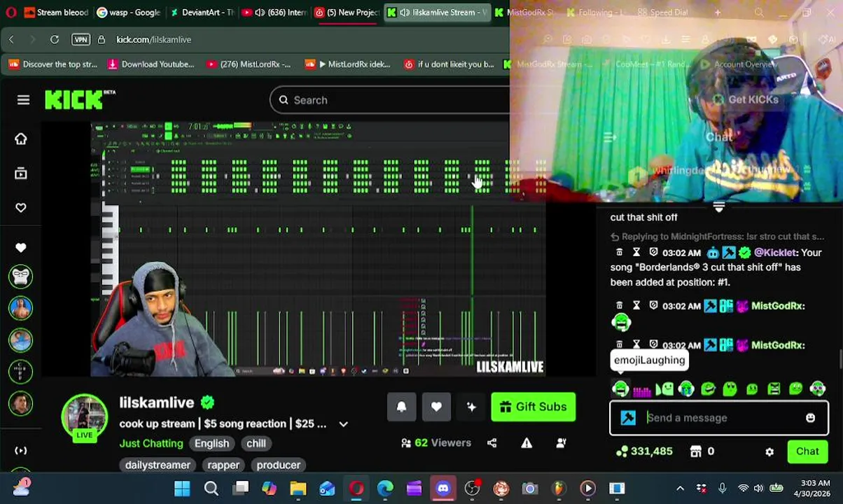
Task: Expand the sidebar with the (•) icon
Action: coord(20,451)
